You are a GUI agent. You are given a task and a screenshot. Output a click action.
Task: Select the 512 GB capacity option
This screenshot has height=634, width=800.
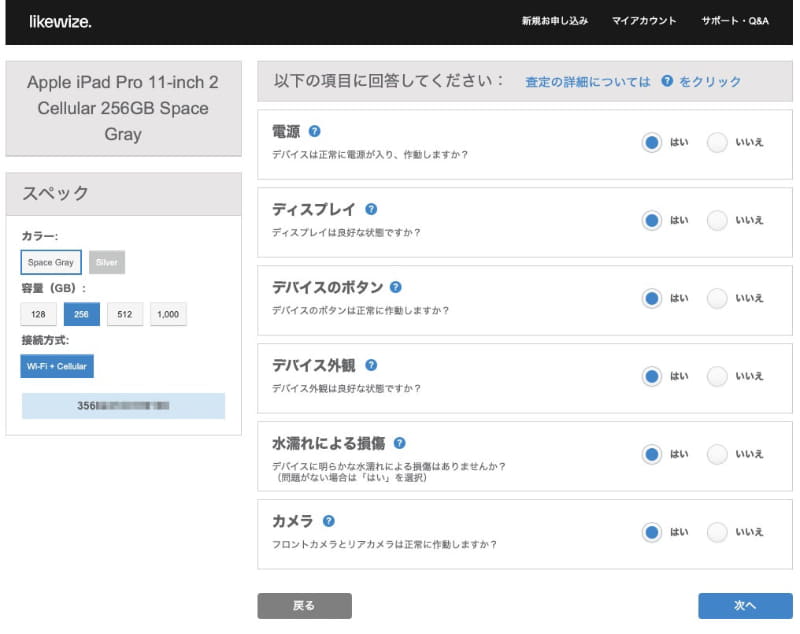click(x=125, y=314)
